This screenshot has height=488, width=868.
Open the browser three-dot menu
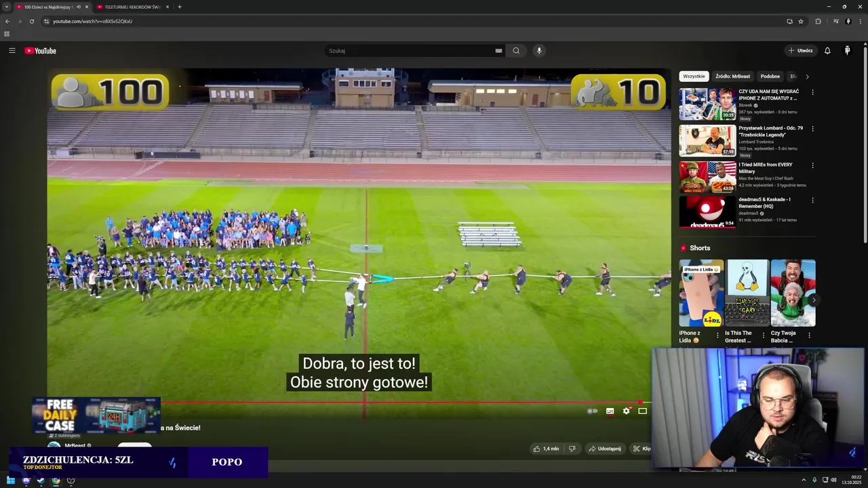tap(861, 21)
